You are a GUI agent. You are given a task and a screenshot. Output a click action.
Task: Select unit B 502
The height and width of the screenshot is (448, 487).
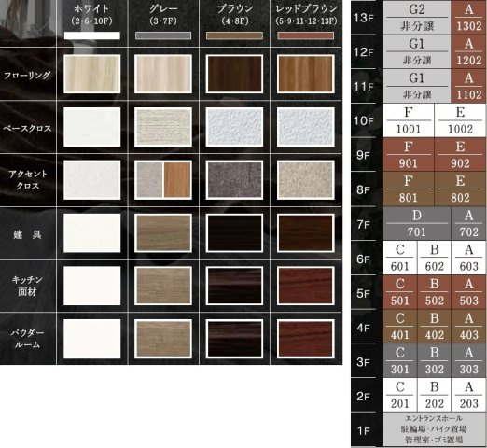(x=434, y=292)
